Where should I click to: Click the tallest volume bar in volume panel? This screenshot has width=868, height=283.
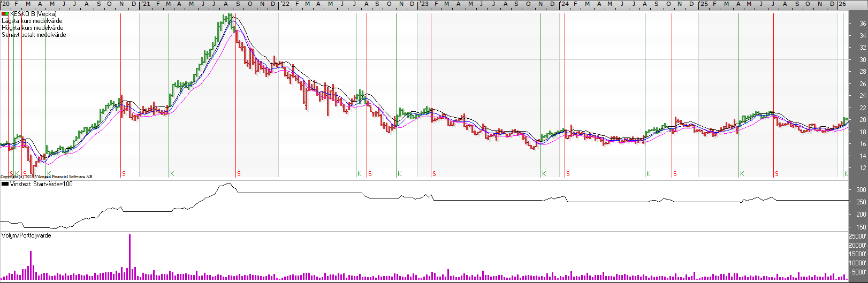[x=130, y=257]
